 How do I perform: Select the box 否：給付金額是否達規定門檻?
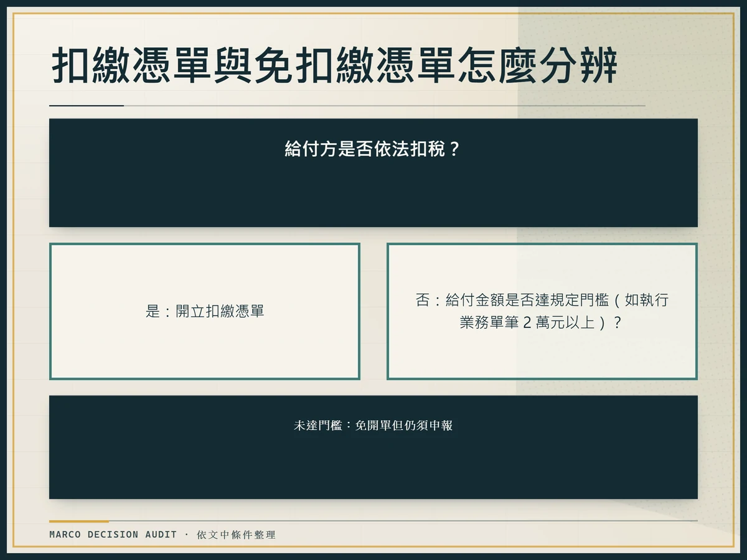click(542, 311)
